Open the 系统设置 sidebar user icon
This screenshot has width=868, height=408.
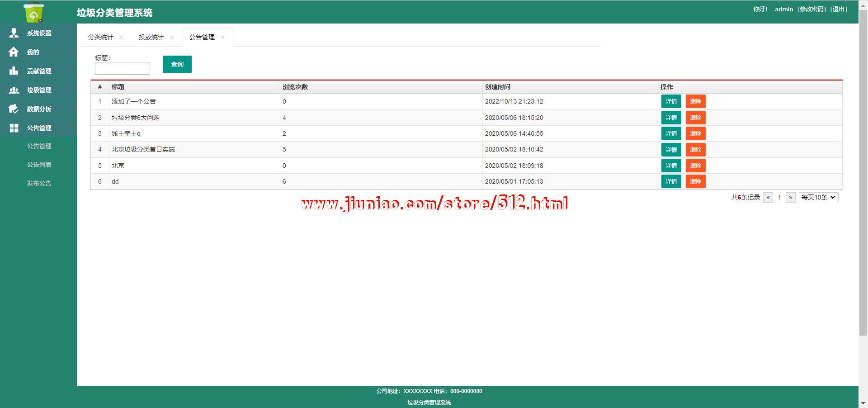[x=14, y=33]
